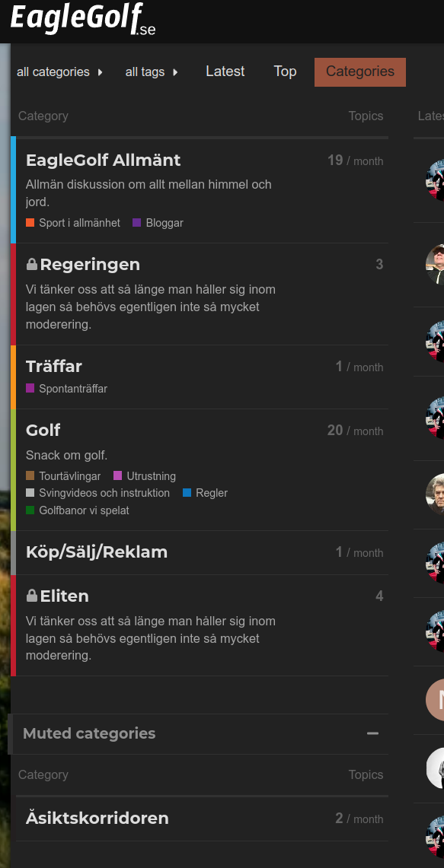Click the lock icon beside Regeringen

pyautogui.click(x=32, y=265)
